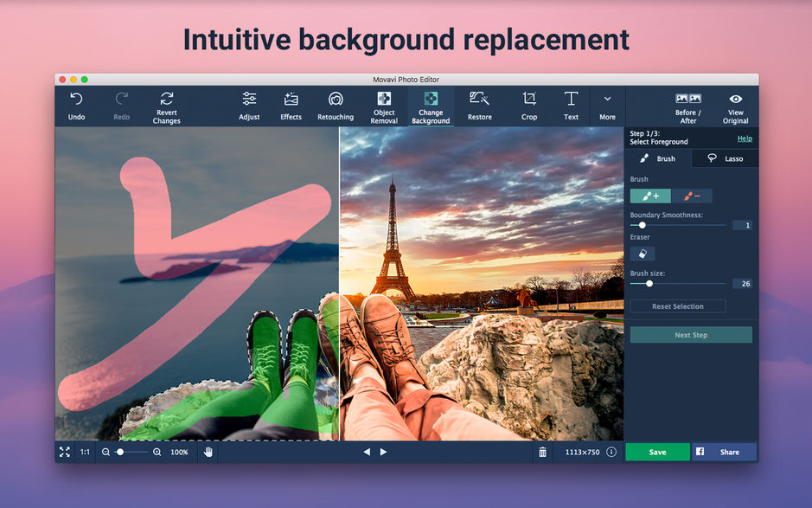Select the Crop tool
Screen dimensions: 812x508
coord(529,106)
